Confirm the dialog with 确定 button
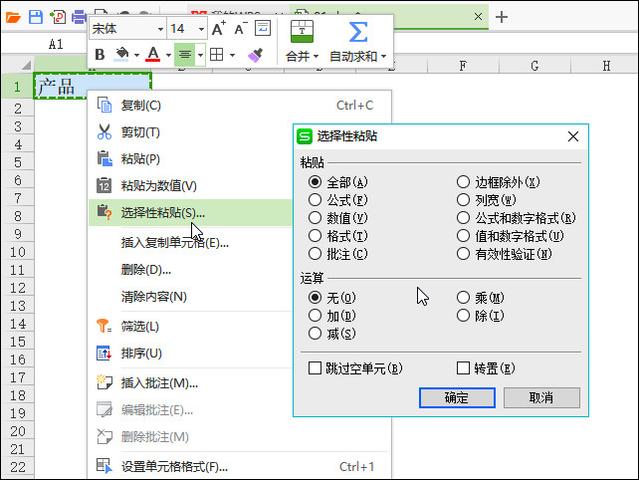The width and height of the screenshot is (639, 480). [457, 397]
